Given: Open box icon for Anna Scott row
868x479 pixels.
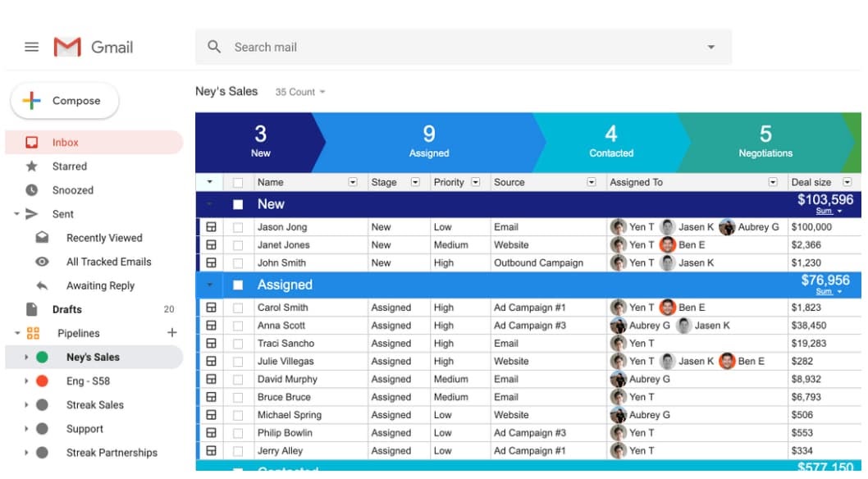Looking at the screenshot, I should (211, 326).
